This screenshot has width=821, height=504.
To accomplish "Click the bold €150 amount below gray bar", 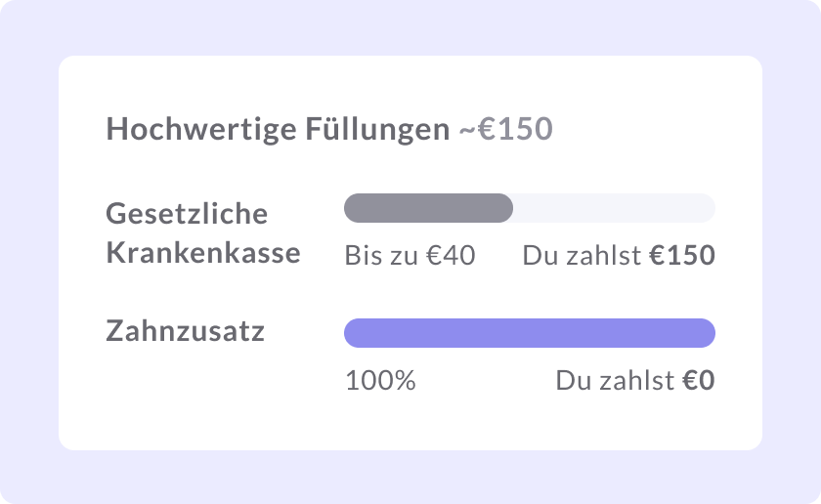I will 682,256.
